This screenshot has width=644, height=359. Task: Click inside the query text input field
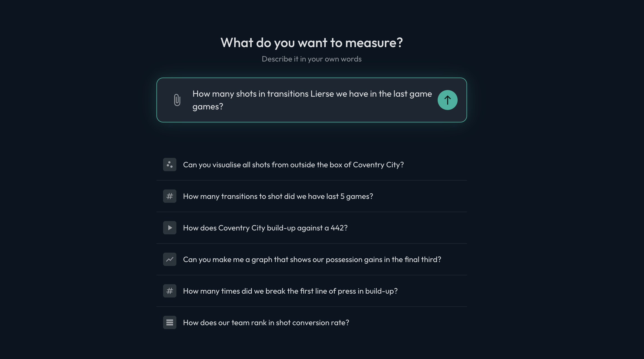(x=312, y=100)
